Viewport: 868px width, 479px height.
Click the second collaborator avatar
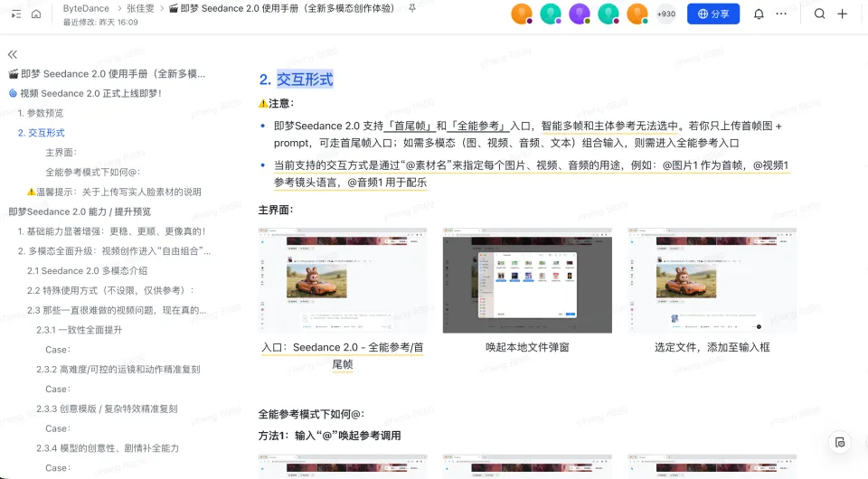click(x=551, y=14)
